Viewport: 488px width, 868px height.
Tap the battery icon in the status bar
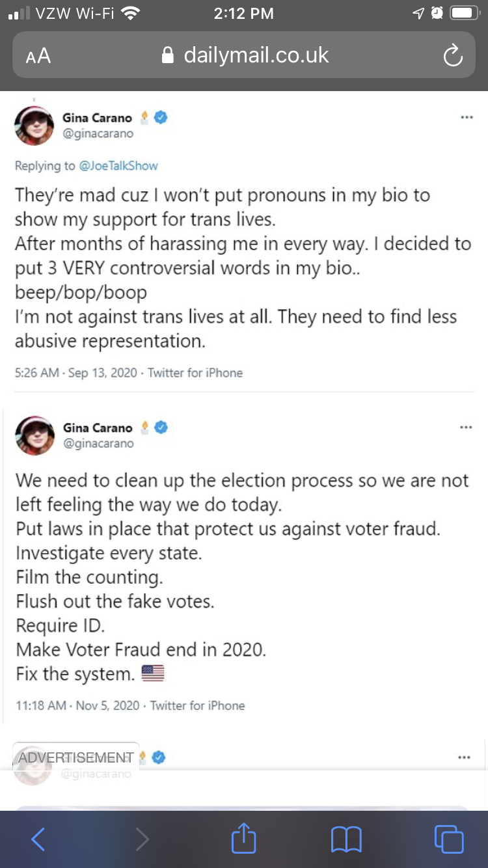pos(465,13)
